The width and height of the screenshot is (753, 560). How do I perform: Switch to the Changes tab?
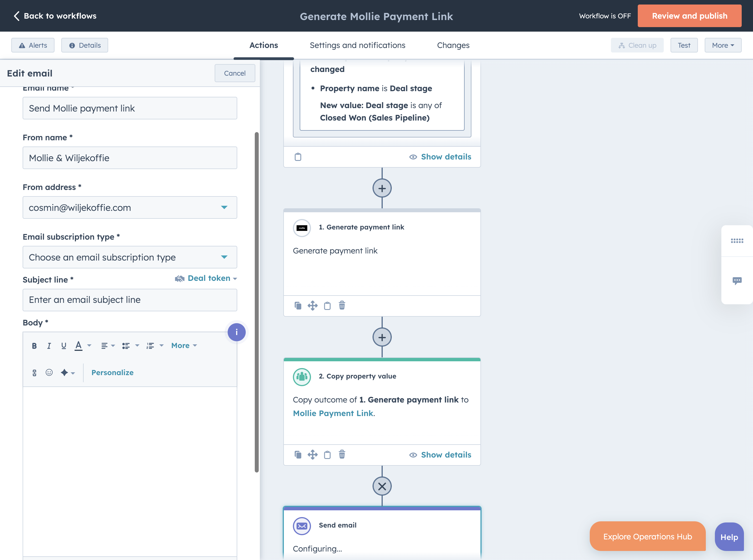(x=453, y=45)
